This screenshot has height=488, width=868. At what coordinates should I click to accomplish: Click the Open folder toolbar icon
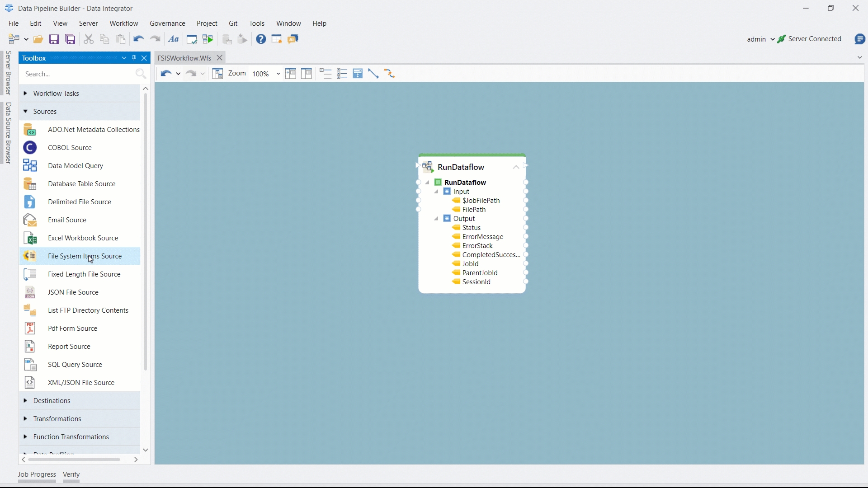(38, 39)
